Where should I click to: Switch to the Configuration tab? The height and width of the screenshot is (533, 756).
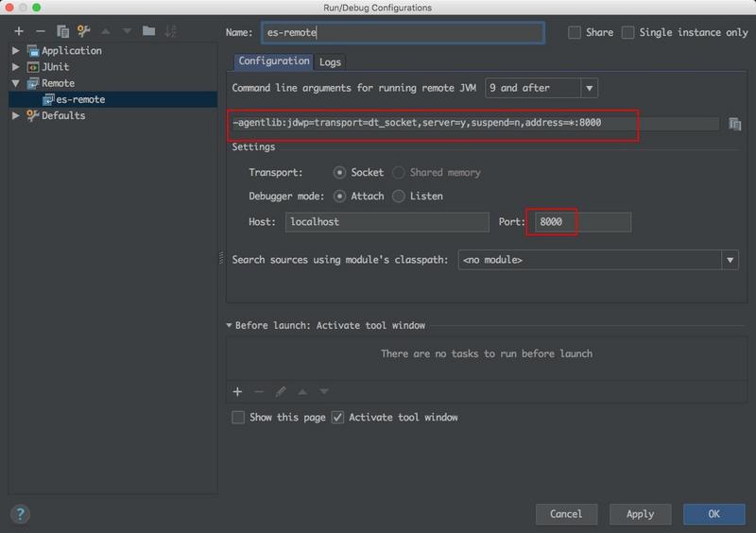(274, 61)
